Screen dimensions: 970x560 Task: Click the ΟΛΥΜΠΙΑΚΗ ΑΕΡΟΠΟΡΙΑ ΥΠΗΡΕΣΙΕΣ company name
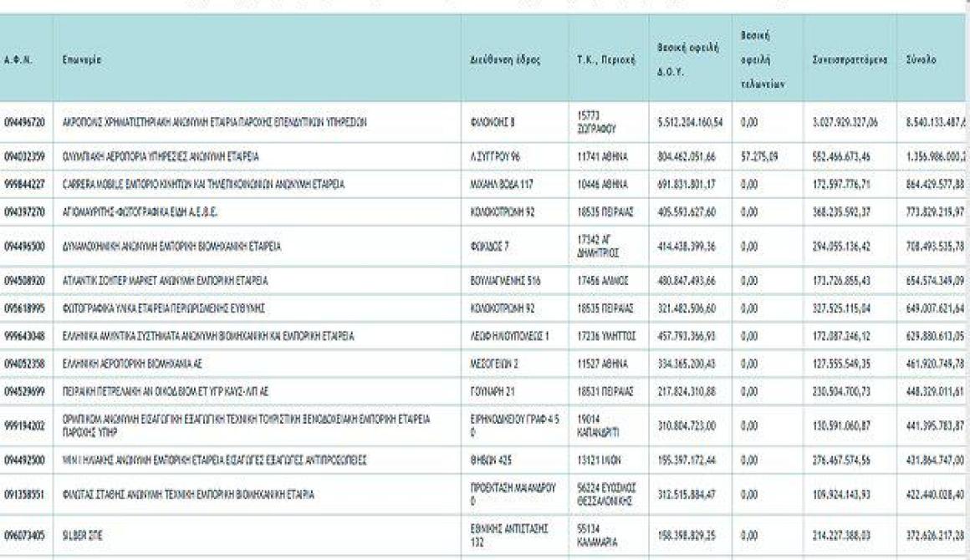click(x=161, y=157)
